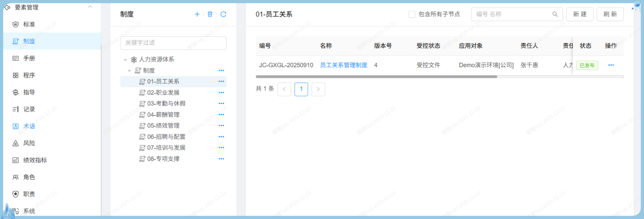Click the 已发布 status tag
The image size is (644, 219).
[587, 65]
